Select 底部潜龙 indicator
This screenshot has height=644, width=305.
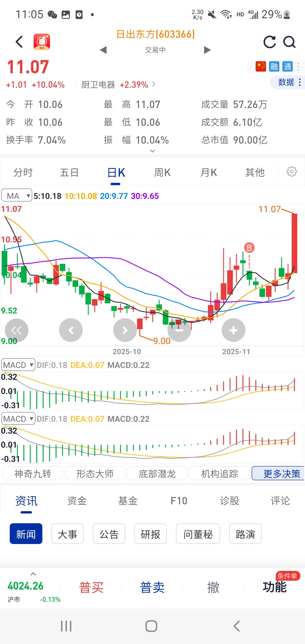coord(157,473)
